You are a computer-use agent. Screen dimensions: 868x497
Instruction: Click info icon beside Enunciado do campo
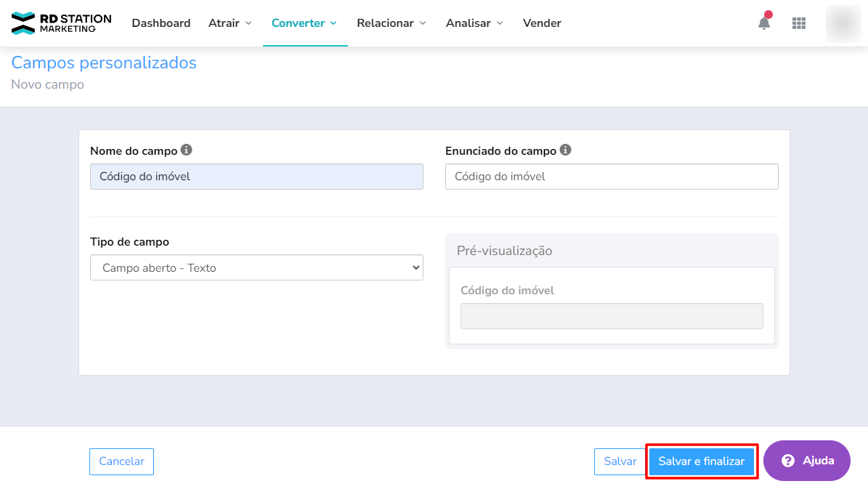(566, 150)
